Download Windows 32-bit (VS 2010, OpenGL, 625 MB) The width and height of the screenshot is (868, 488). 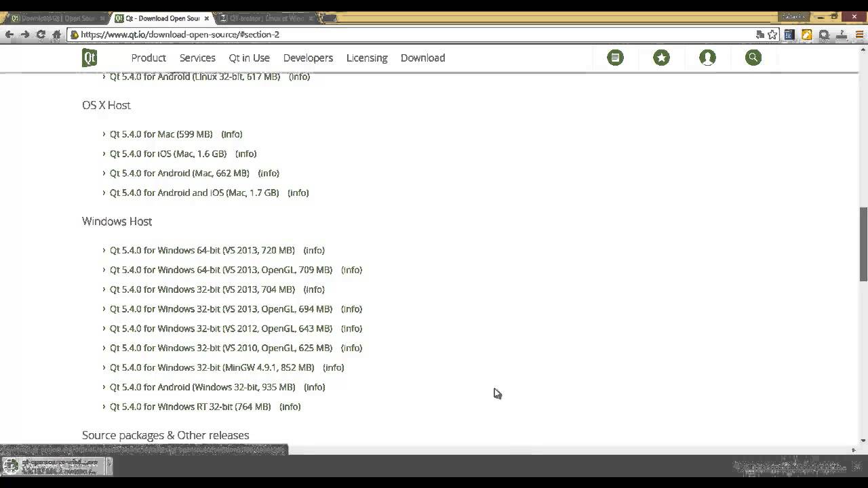221,348
